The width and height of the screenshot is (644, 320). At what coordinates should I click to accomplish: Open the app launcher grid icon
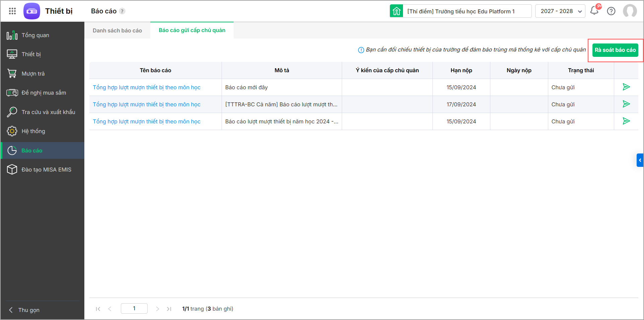[12, 11]
